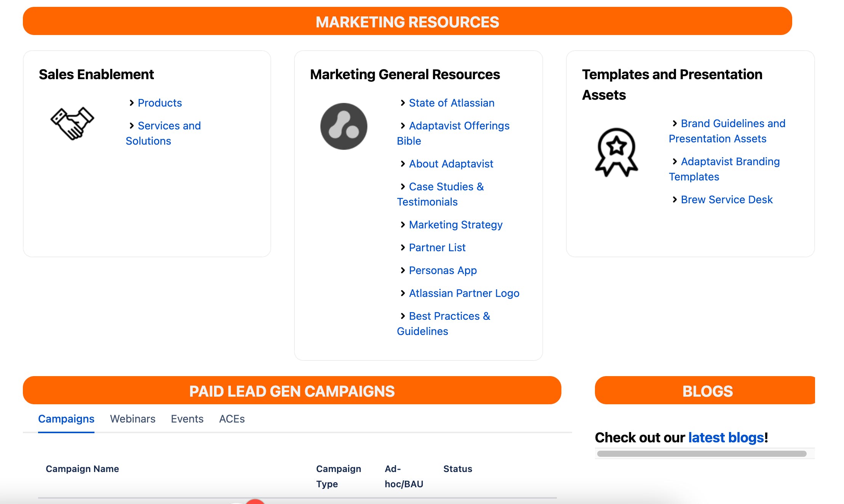Click the Adaptavist logo circle icon
Viewport: 844px width, 504px height.
point(344,126)
